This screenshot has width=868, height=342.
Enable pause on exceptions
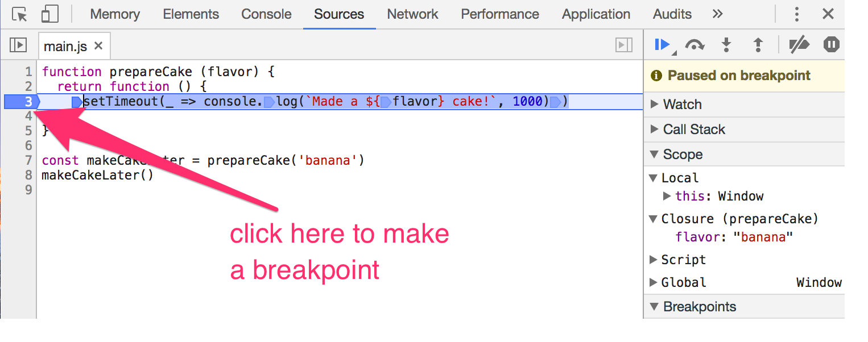point(831,44)
